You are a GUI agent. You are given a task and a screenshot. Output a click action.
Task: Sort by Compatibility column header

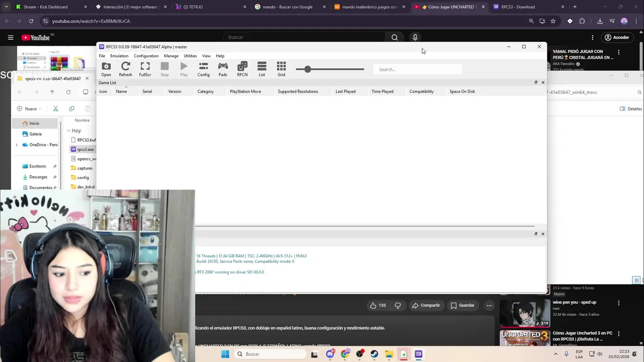click(422, 92)
